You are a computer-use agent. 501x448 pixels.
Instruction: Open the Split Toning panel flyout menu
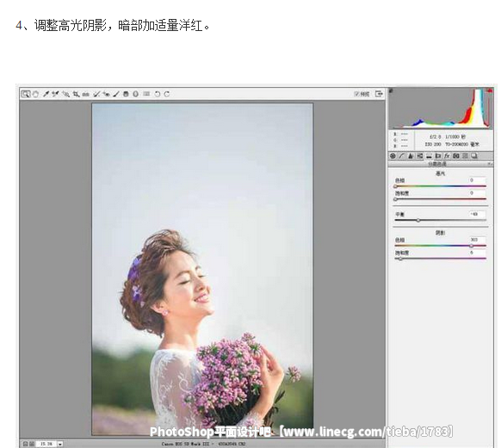coord(490,164)
